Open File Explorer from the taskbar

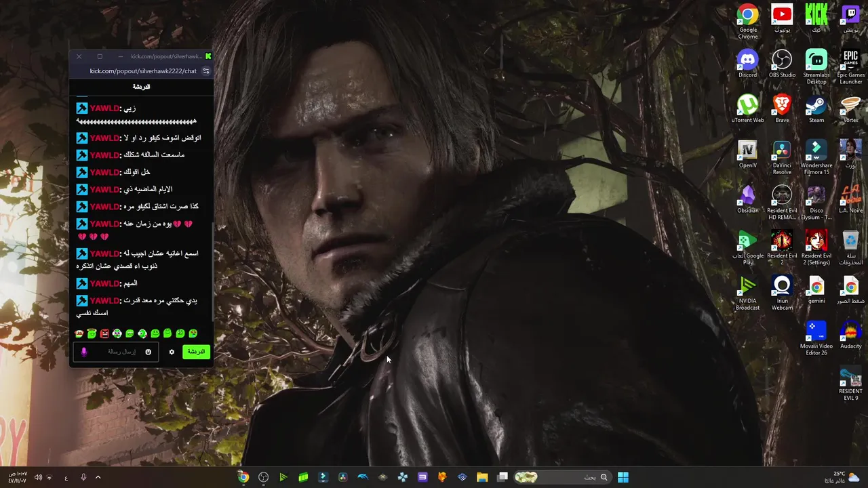click(482, 477)
